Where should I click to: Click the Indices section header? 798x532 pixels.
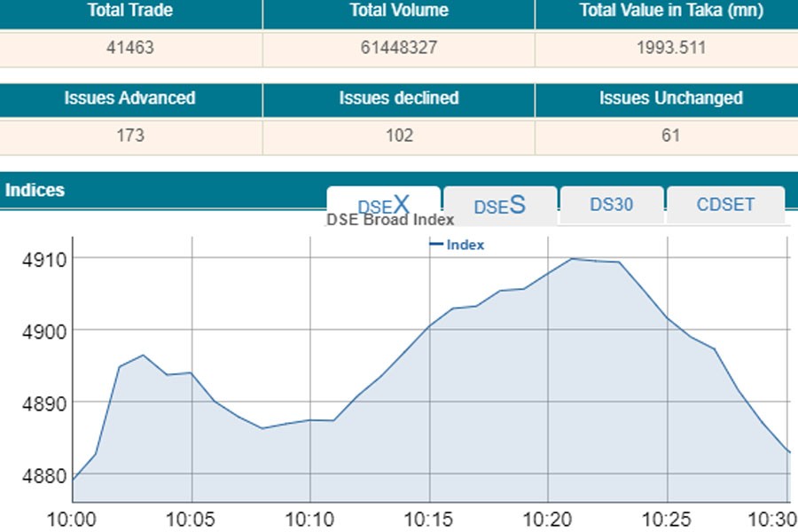35,190
